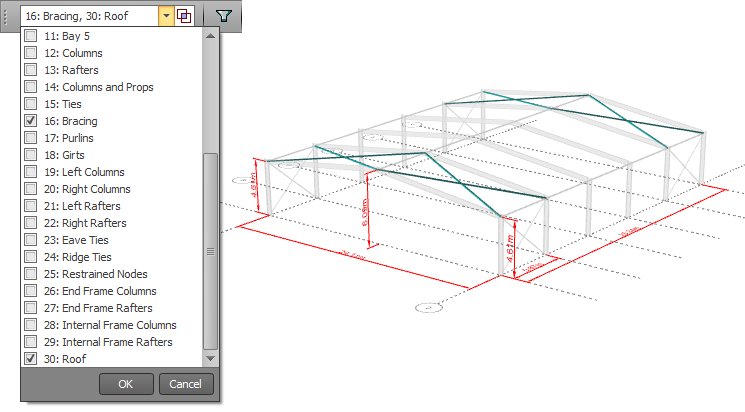Click the toolbar drag grip handle

click(6, 16)
